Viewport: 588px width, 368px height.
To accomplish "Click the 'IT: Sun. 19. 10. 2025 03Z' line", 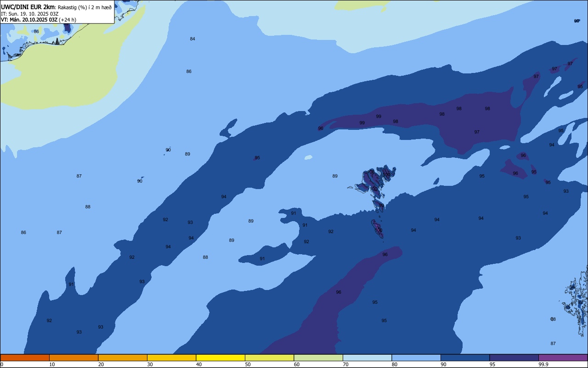I will pos(29,14).
